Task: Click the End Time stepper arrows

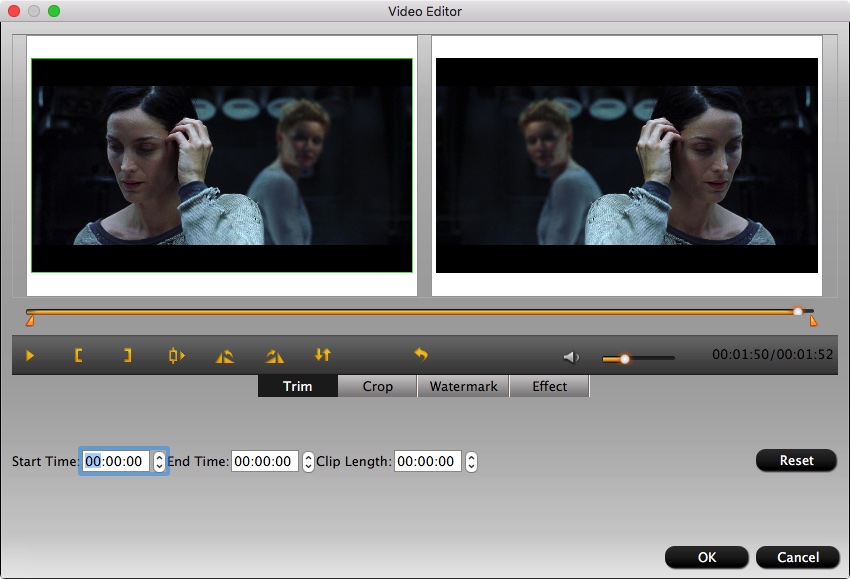Action: [308, 462]
